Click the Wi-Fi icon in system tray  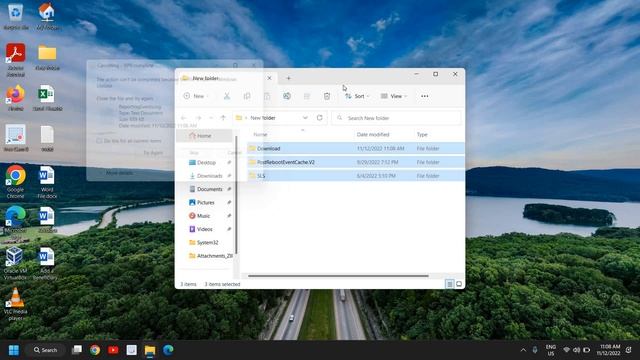coord(567,350)
